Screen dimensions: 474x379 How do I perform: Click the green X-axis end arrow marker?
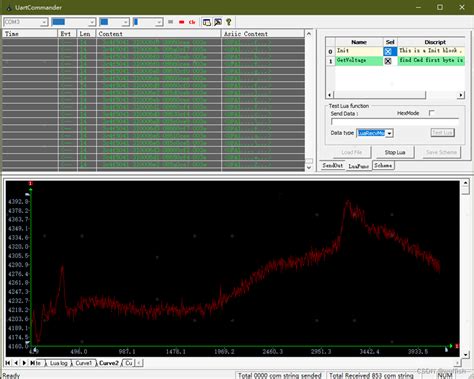coord(451,346)
